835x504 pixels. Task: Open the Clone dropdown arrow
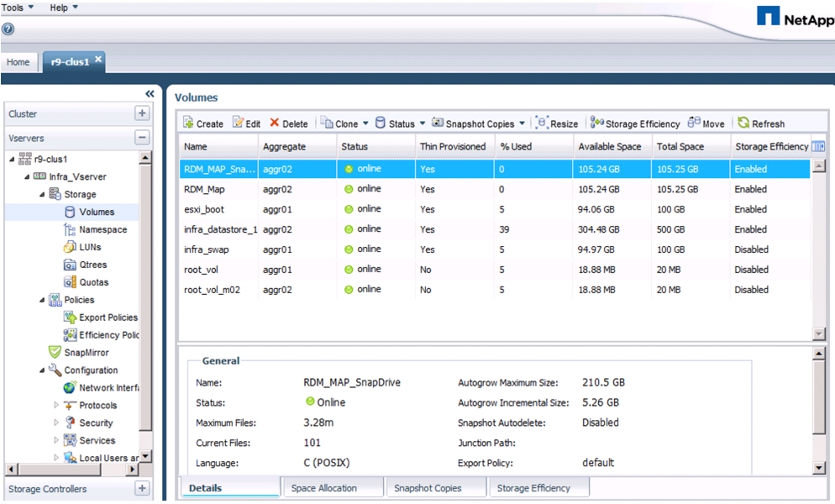(366, 123)
